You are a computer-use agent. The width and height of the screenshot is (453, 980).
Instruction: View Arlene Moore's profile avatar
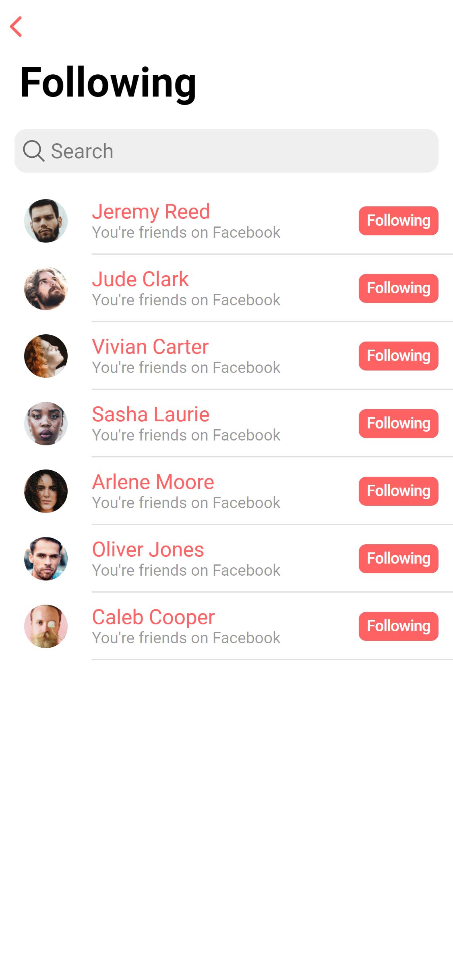[x=46, y=491]
